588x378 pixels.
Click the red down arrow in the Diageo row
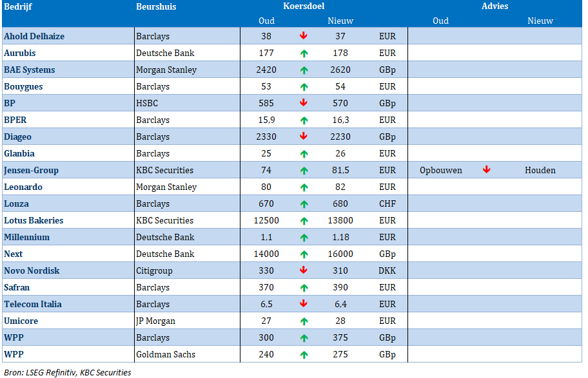304,136
